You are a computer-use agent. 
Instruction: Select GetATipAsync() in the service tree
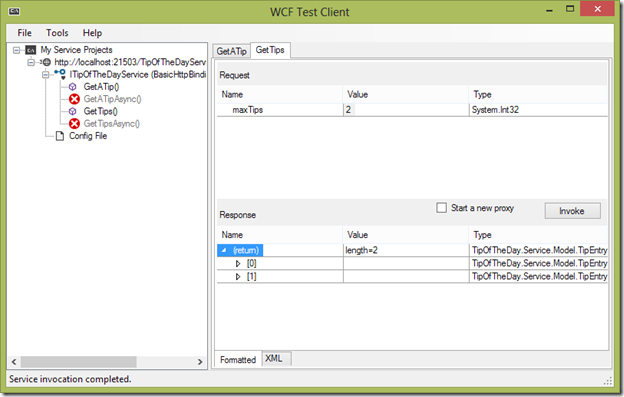coord(113,99)
